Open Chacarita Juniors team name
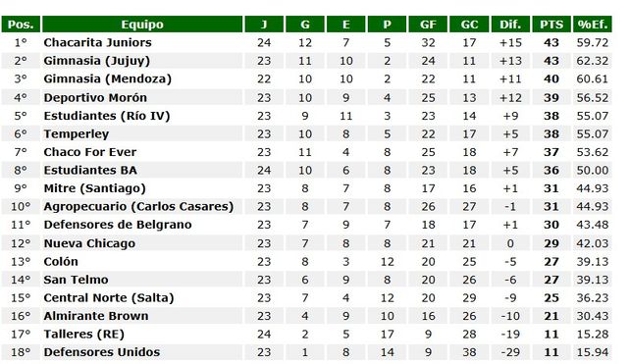 click(x=97, y=42)
